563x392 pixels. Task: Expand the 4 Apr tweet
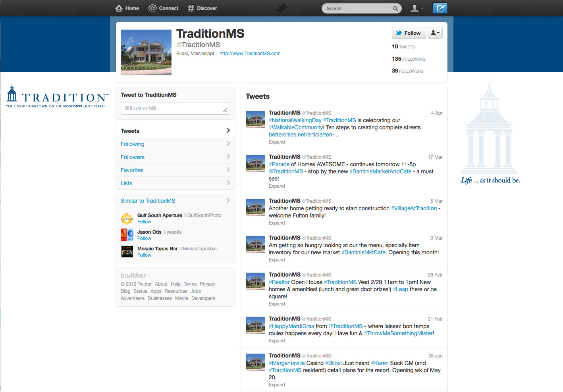pyautogui.click(x=277, y=142)
